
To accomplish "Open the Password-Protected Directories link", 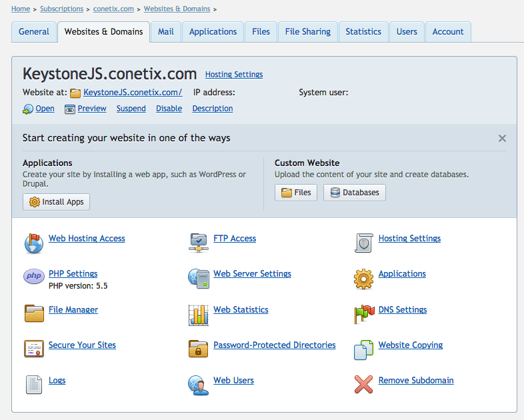I will [275, 345].
